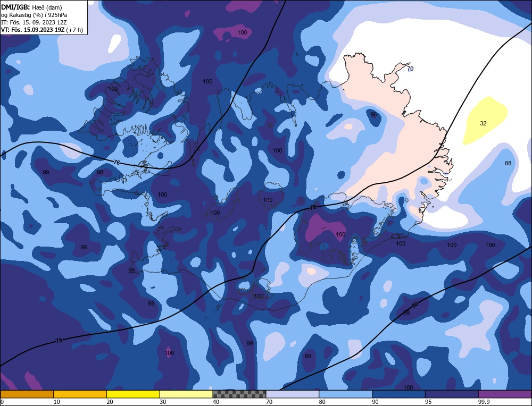Click the 'IT: Fös. 15. 09. 2023 12Z' line
Screen dimensions: 532x406
[x=34, y=22]
